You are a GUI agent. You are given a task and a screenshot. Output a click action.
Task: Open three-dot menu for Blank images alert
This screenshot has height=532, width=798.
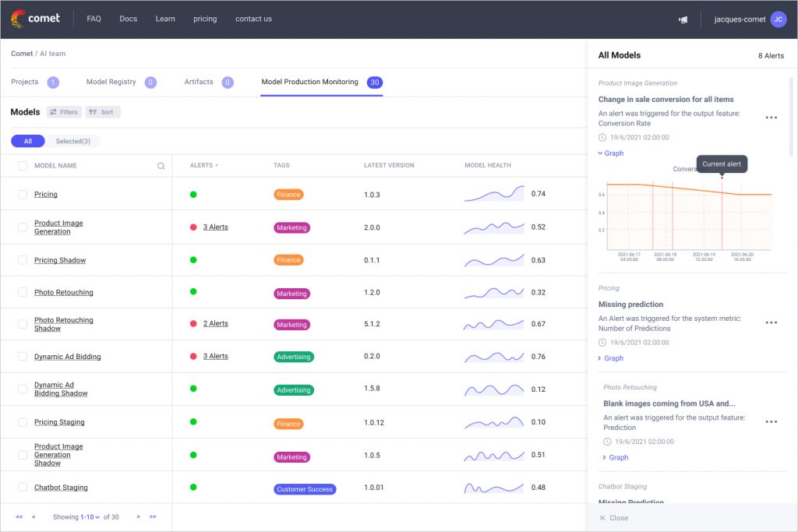[771, 421]
